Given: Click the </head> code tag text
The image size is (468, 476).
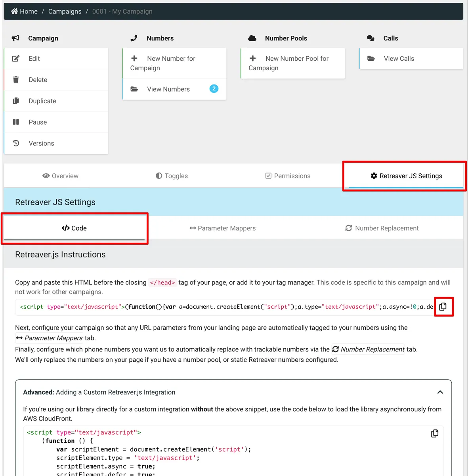Looking at the screenshot, I should click(x=162, y=282).
